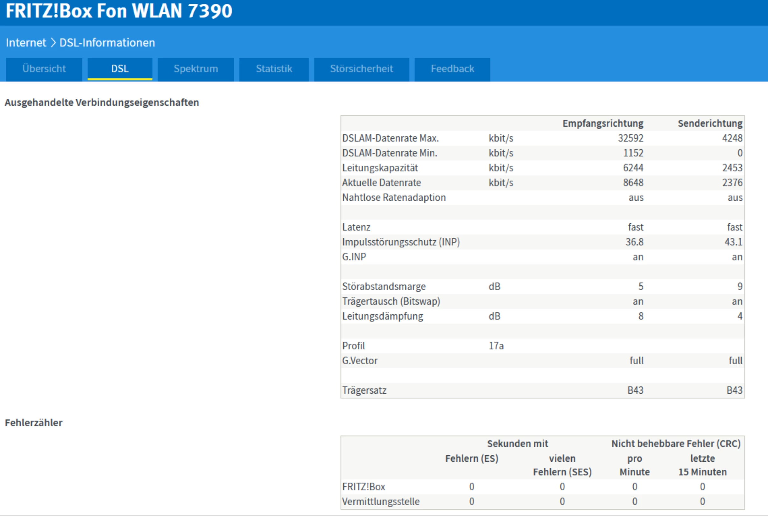Switch to the Spektrum tab
This screenshot has height=532, width=768.
tap(196, 69)
